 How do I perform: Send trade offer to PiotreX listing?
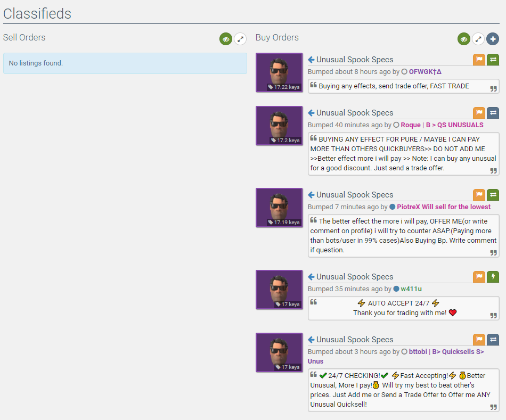click(x=493, y=194)
